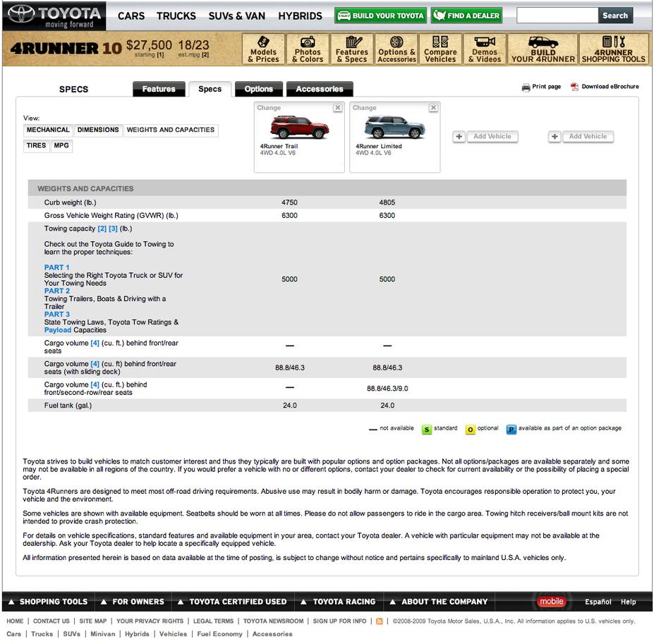Select the Dimensions view filter

coord(98,130)
